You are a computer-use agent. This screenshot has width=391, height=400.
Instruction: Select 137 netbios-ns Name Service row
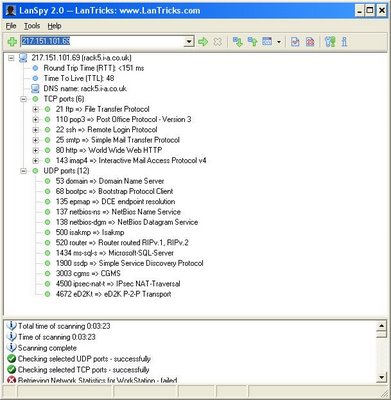[x=118, y=212]
